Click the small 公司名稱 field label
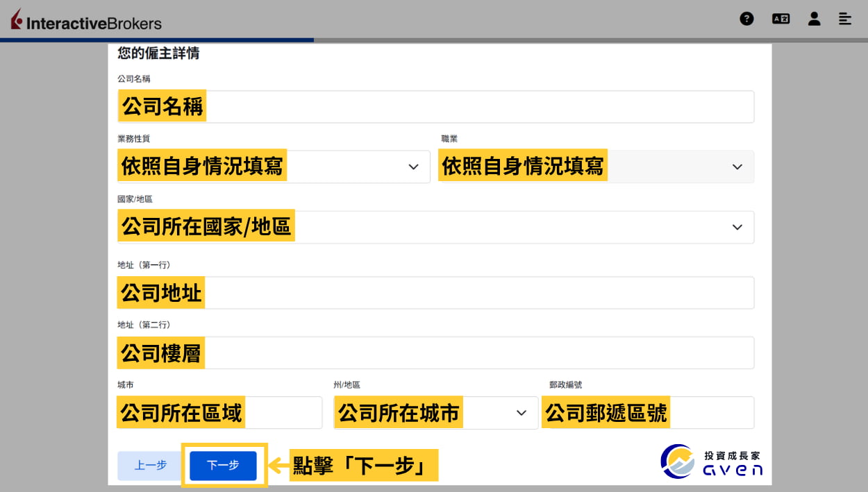The image size is (868, 492). [x=133, y=79]
